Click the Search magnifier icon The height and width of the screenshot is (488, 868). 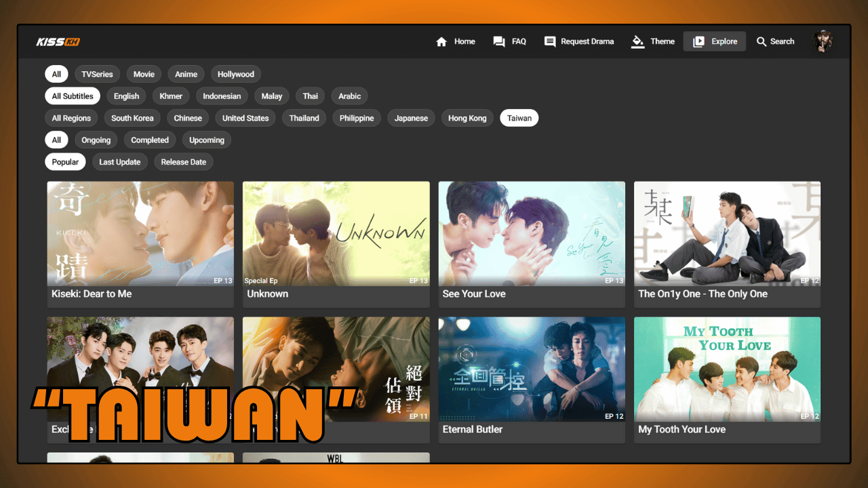point(762,42)
